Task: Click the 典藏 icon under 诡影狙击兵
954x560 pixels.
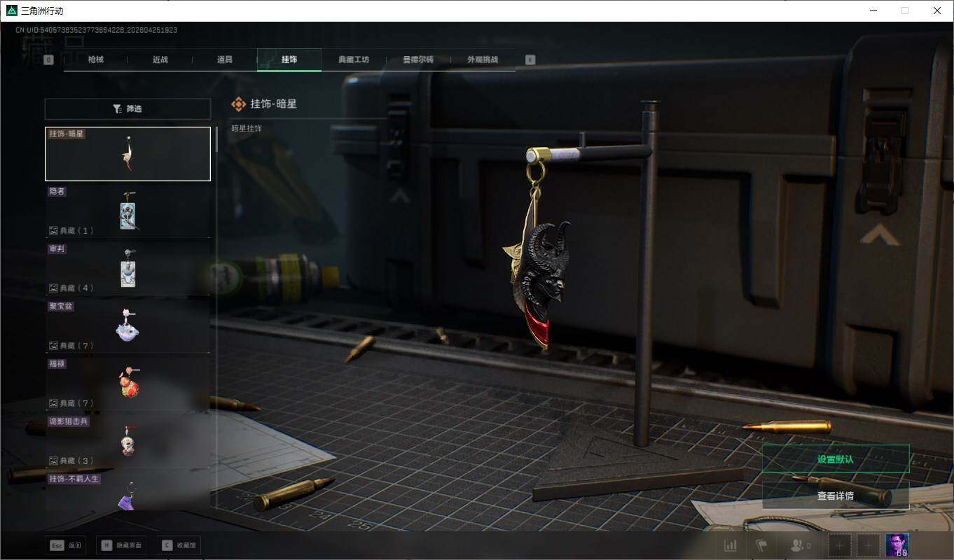Action: coord(53,461)
